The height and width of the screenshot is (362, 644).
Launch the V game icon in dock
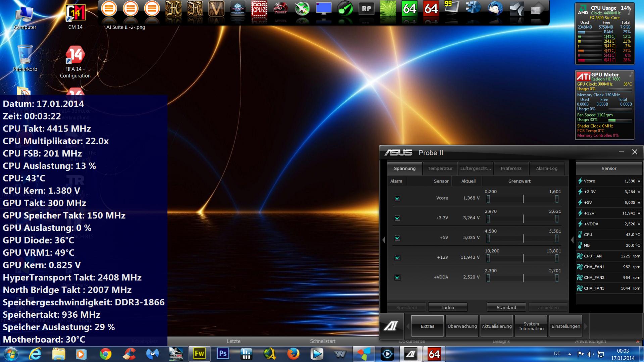click(216, 9)
